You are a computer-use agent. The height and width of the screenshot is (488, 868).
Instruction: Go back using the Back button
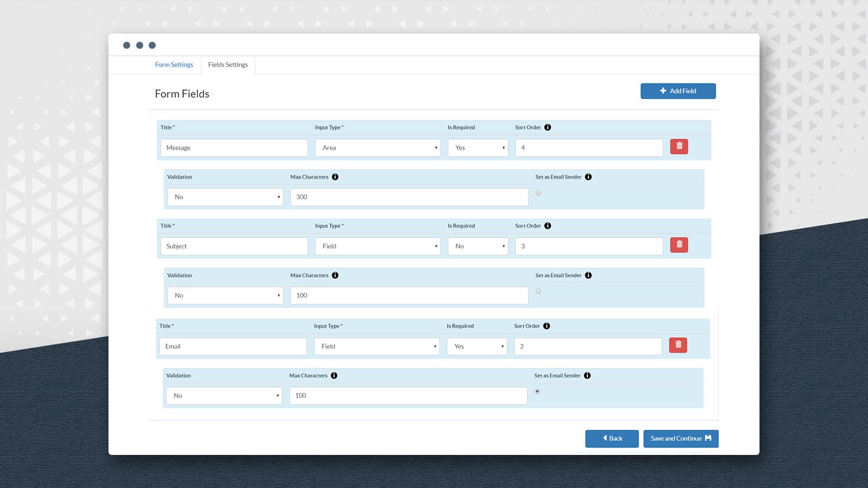point(611,439)
